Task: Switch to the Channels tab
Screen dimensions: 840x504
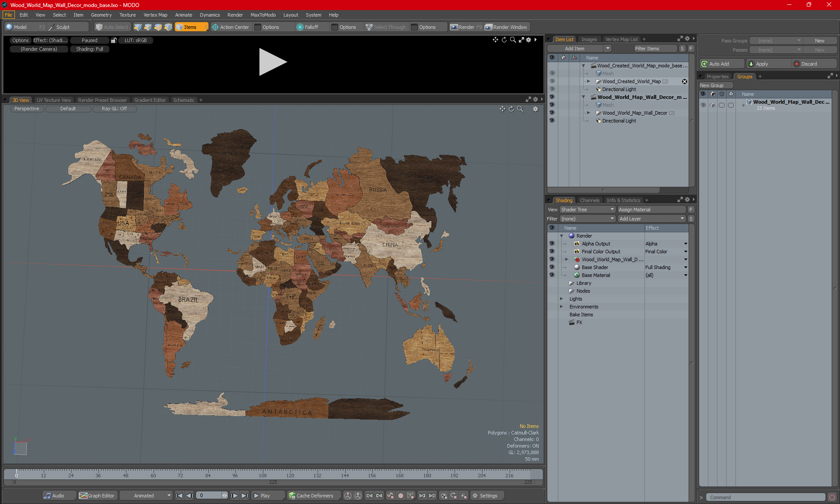Action: [x=589, y=200]
